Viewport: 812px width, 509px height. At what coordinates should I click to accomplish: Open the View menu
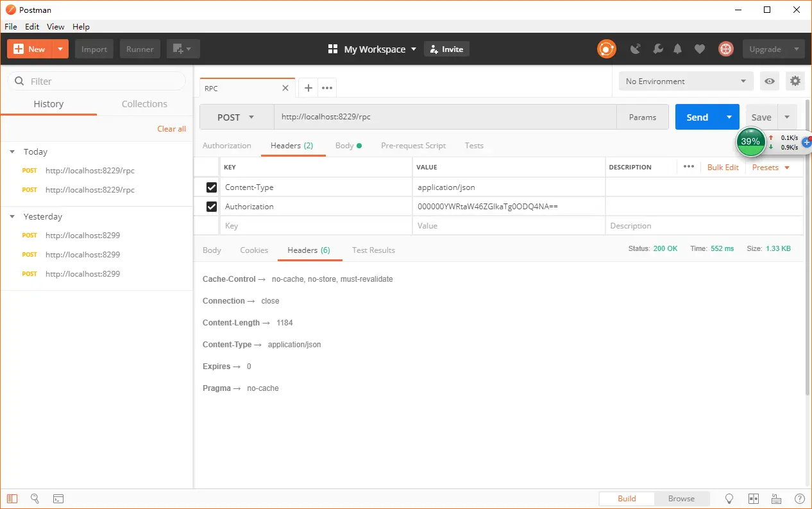point(56,26)
